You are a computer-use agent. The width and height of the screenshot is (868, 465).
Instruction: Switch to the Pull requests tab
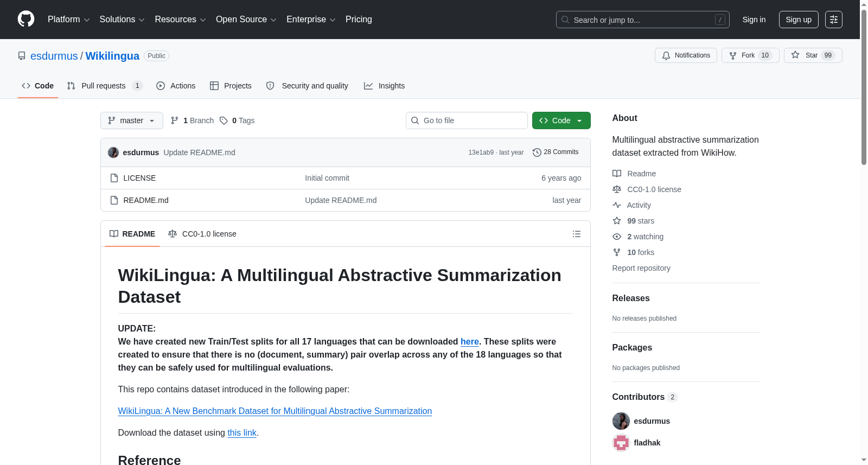(105, 86)
